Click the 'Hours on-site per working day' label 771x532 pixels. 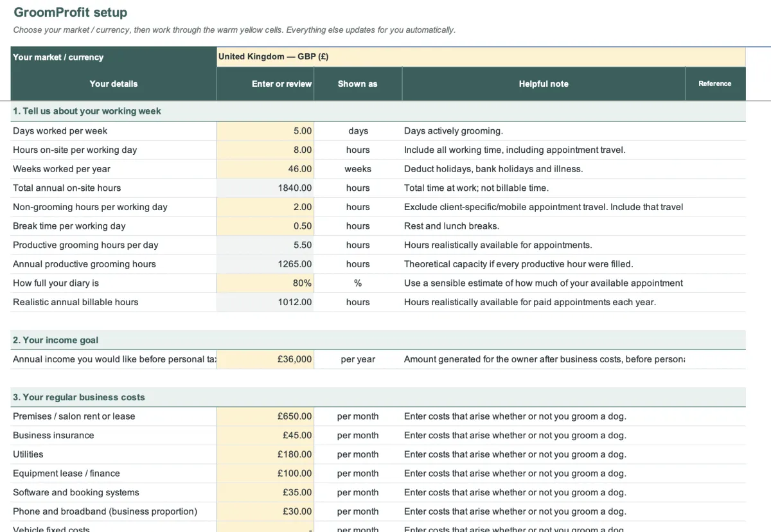point(75,150)
